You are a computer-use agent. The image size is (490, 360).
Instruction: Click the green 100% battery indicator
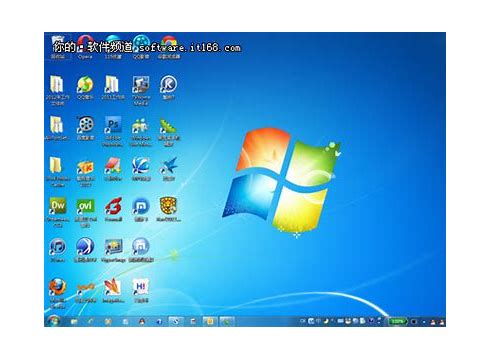[x=397, y=321]
